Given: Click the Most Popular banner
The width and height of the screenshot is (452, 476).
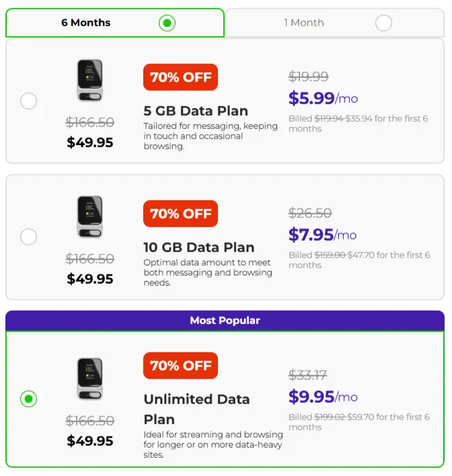Looking at the screenshot, I should (x=225, y=321).
